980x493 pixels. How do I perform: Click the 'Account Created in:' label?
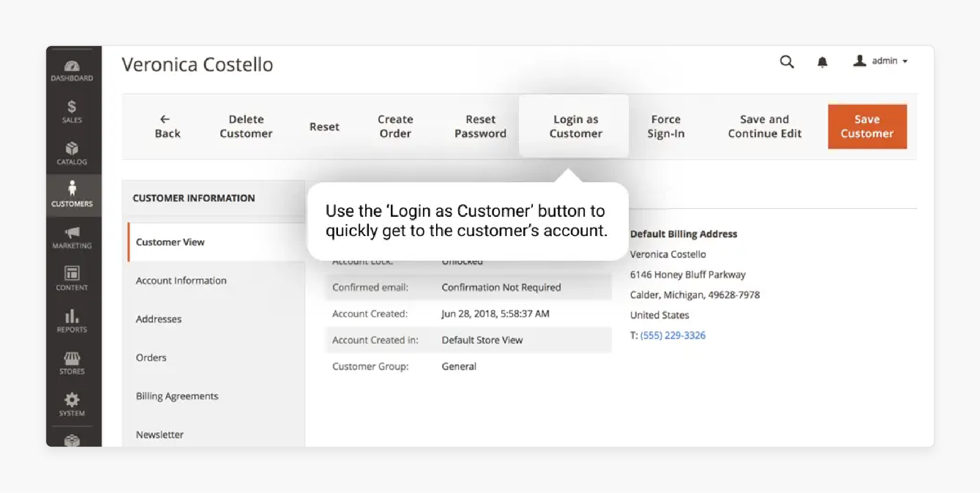coord(375,340)
